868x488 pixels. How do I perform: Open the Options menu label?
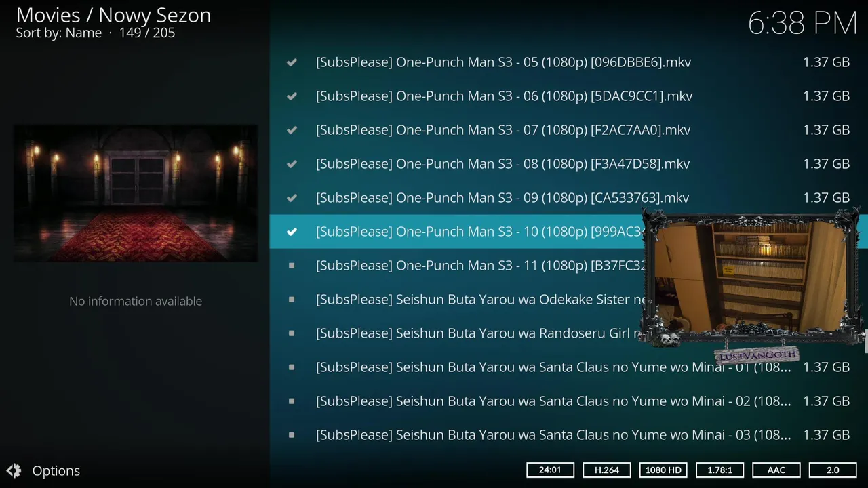[x=56, y=470]
